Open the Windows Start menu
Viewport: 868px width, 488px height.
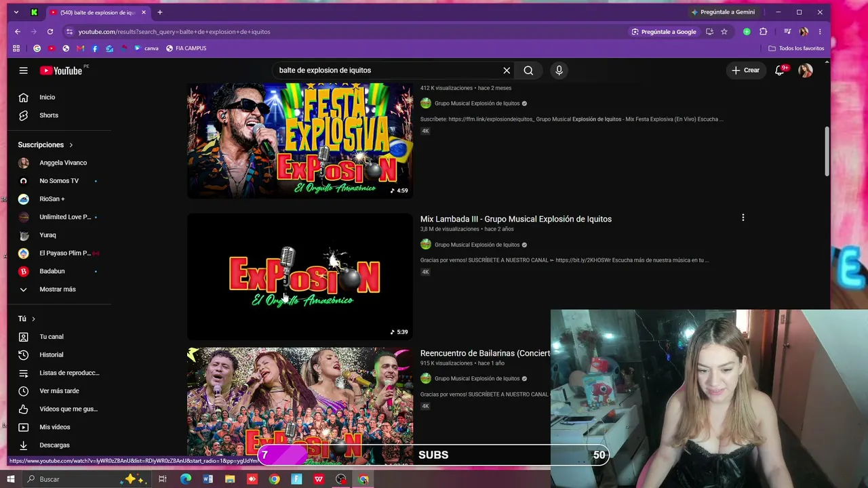click(10, 479)
